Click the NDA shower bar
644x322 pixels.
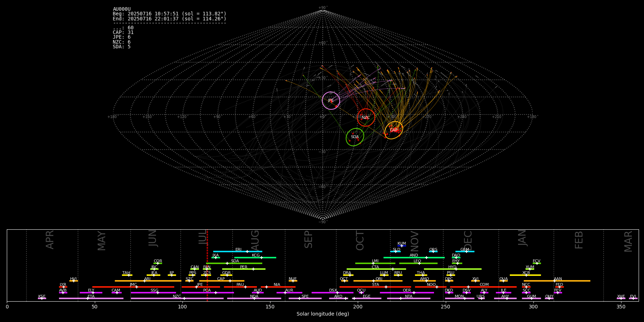(x=254, y=298)
